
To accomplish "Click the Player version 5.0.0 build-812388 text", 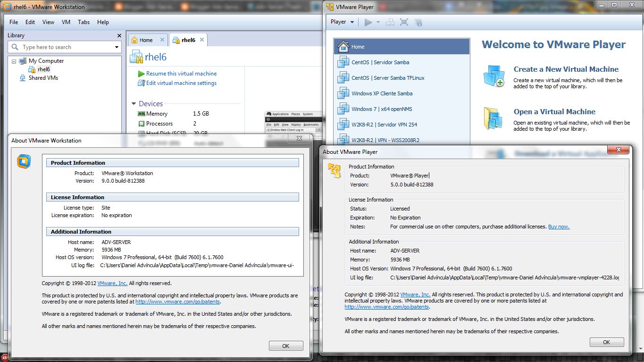I will coord(412,185).
